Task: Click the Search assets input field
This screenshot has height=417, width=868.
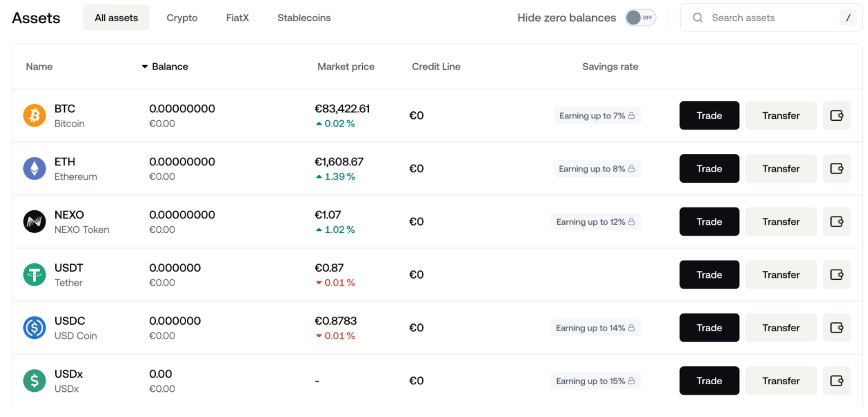Action: point(770,18)
